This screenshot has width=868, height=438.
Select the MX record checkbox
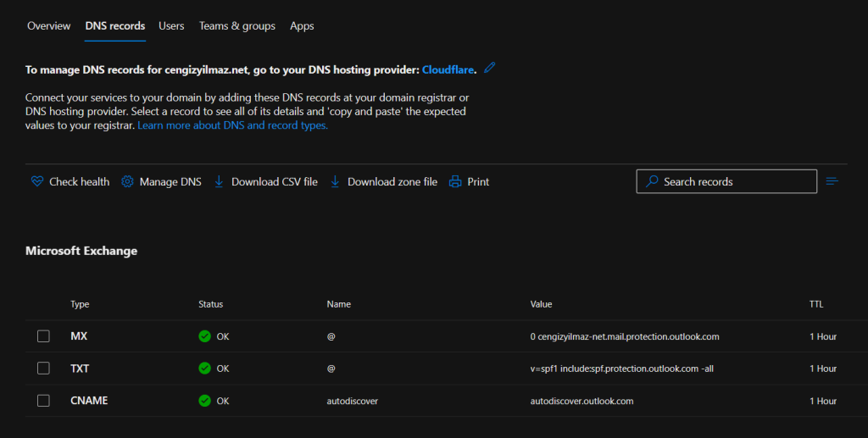(43, 336)
